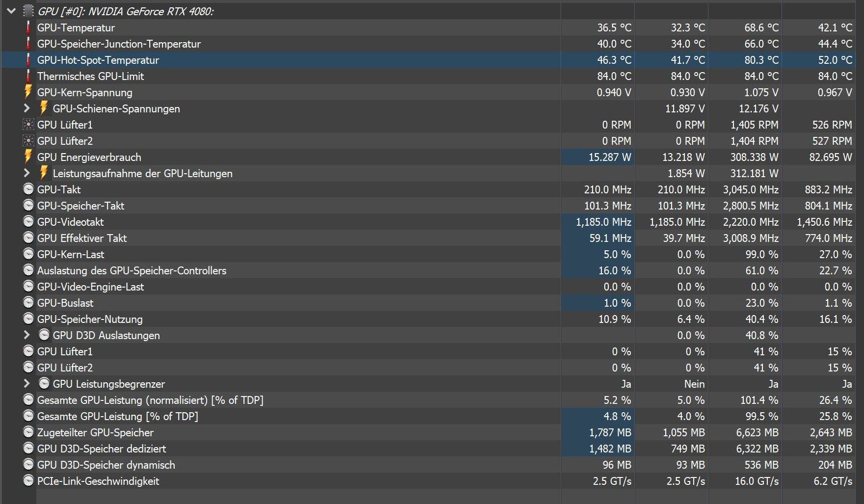Screen dimensions: 864x504
Task: Click the thermometer icon for GPU-Speicher-Junction-Temperatur
Action: pyautogui.click(x=28, y=44)
